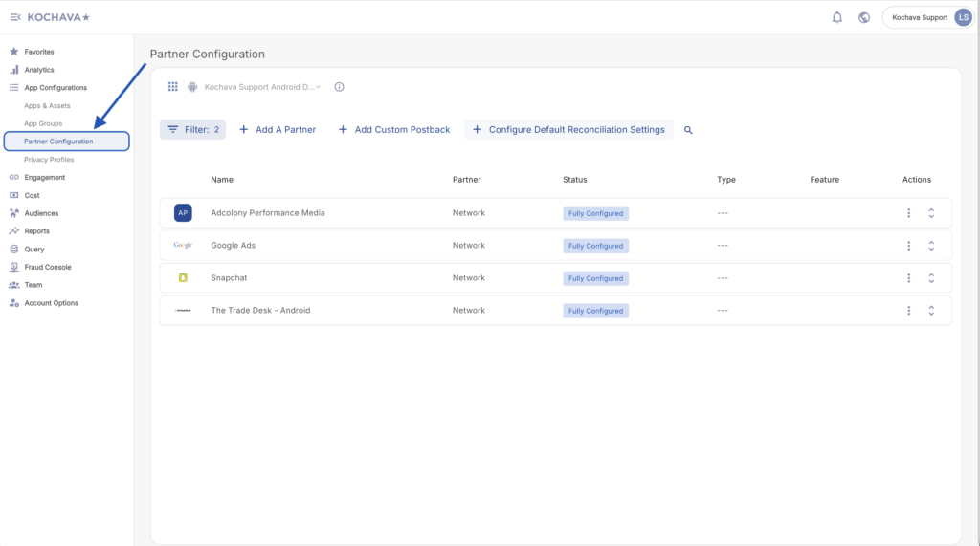Expand the Adcolony Performance Media row
Screen dimensions: 980x546
click(931, 213)
